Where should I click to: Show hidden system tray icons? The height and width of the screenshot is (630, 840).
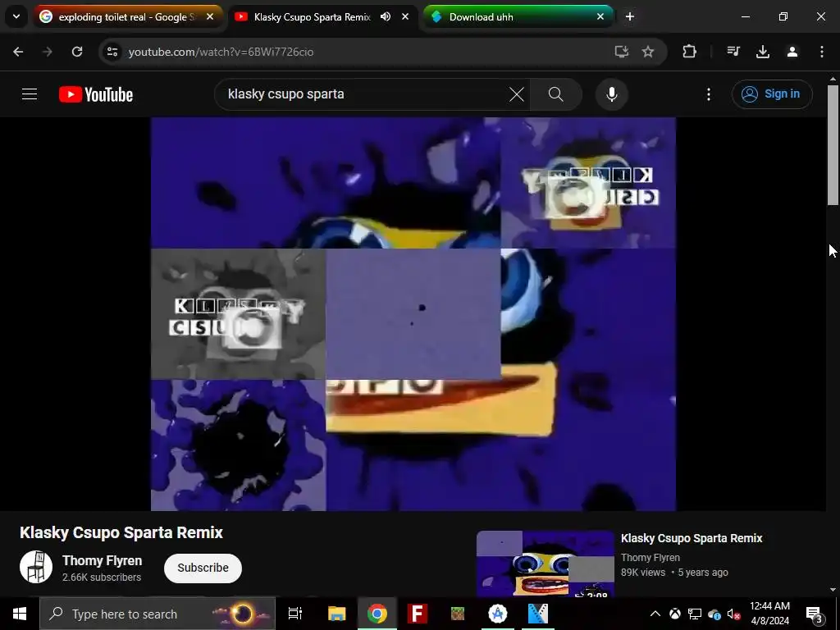655,614
